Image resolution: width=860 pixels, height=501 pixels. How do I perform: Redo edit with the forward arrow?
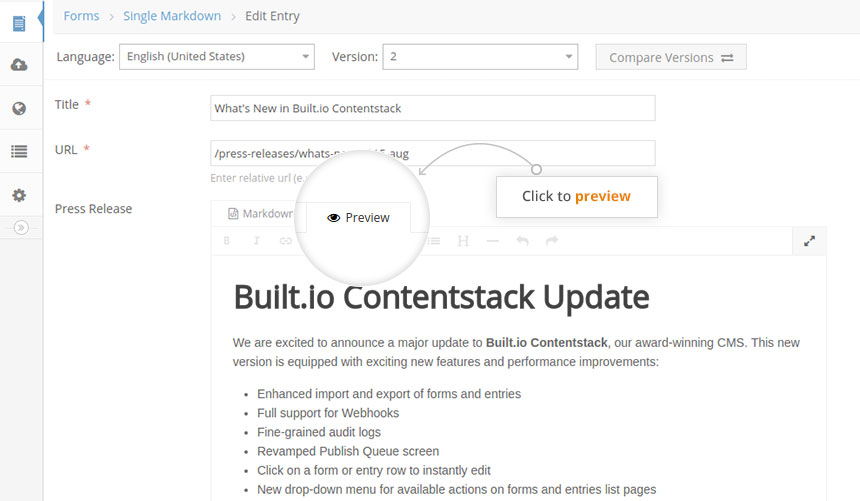pos(552,240)
